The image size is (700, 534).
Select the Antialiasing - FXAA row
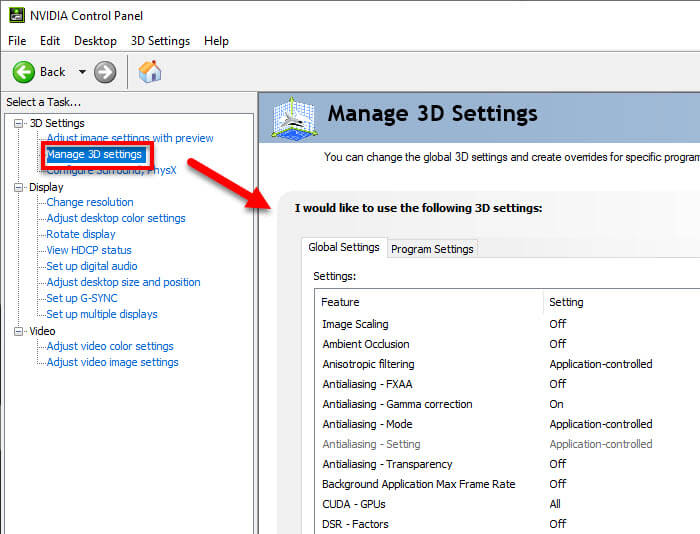507,384
